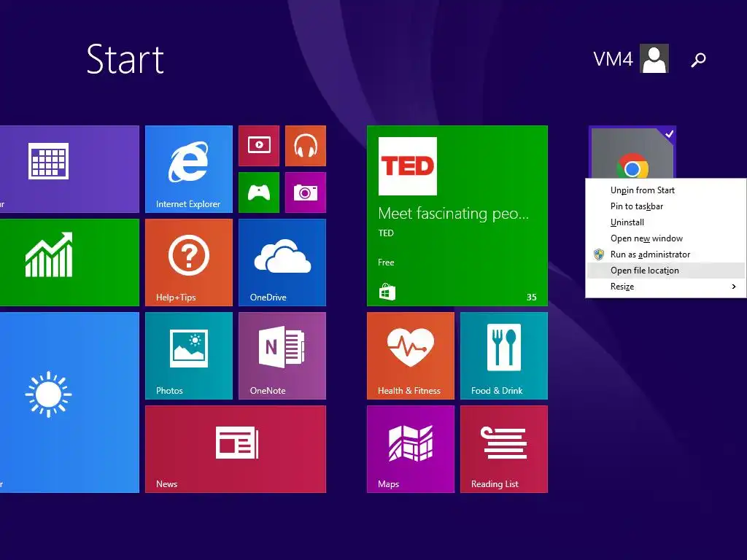The image size is (747, 560).
Task: Click the VM4 user name
Action: tap(613, 60)
